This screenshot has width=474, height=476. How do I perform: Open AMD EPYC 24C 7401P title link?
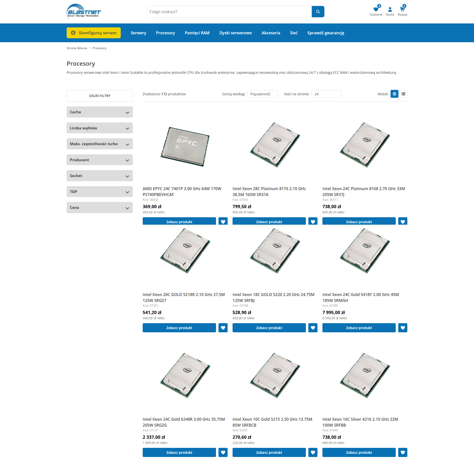tap(182, 192)
